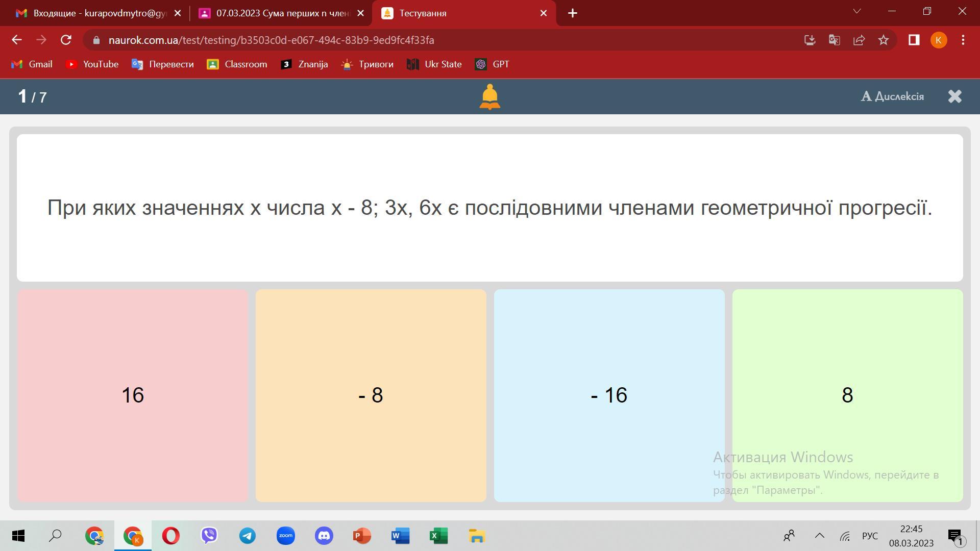This screenshot has width=980, height=551.
Task: Open the browser side panel icon
Action: [x=914, y=40]
